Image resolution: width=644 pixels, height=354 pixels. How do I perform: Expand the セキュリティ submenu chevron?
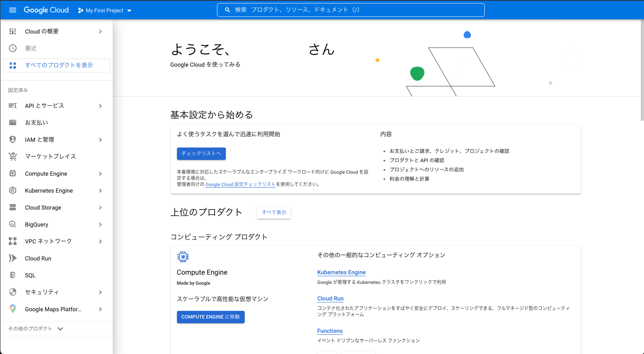pos(100,292)
